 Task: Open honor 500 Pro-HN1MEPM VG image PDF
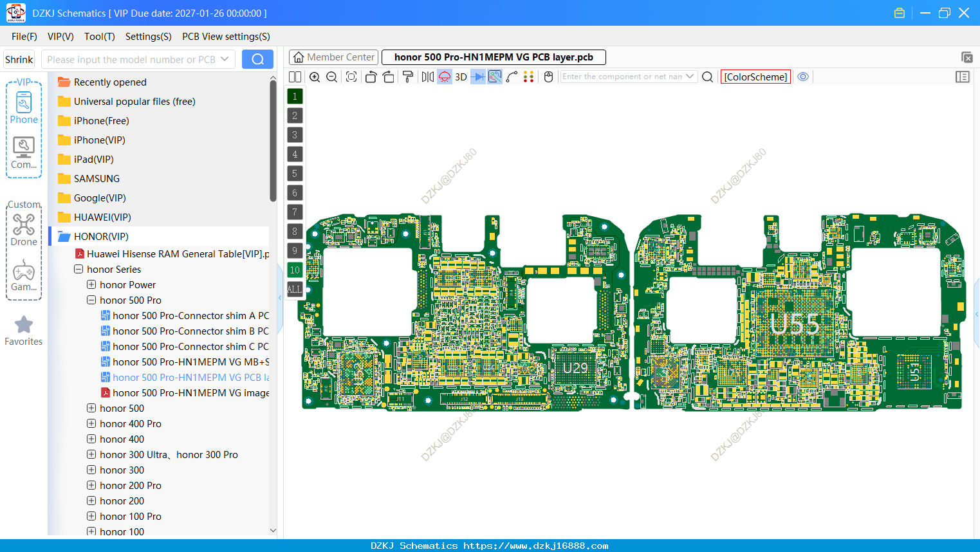(x=185, y=393)
